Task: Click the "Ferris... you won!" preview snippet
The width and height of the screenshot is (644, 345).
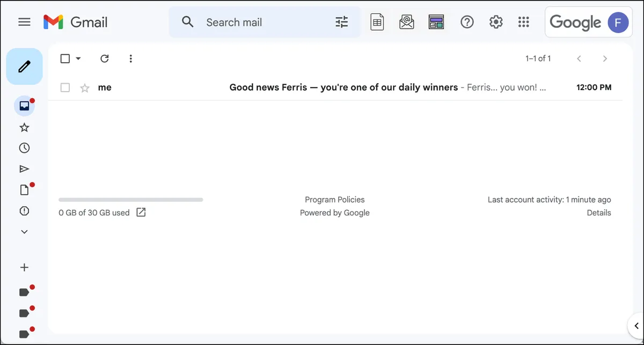Action: point(506,87)
